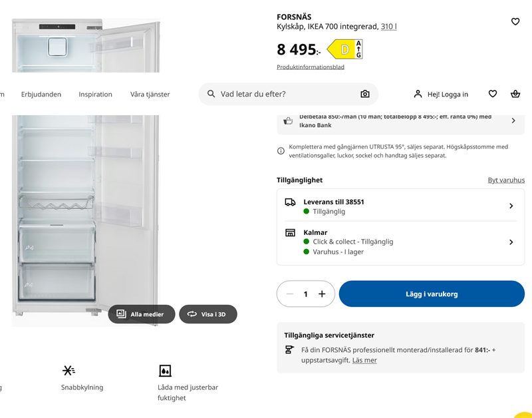Click the Visa i 3D button
532x418 pixels.
pyautogui.click(x=208, y=314)
